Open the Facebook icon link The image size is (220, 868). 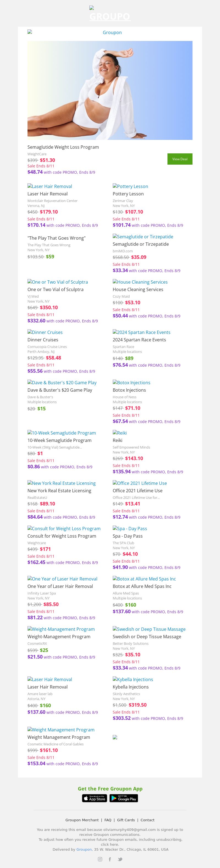coord(110,859)
